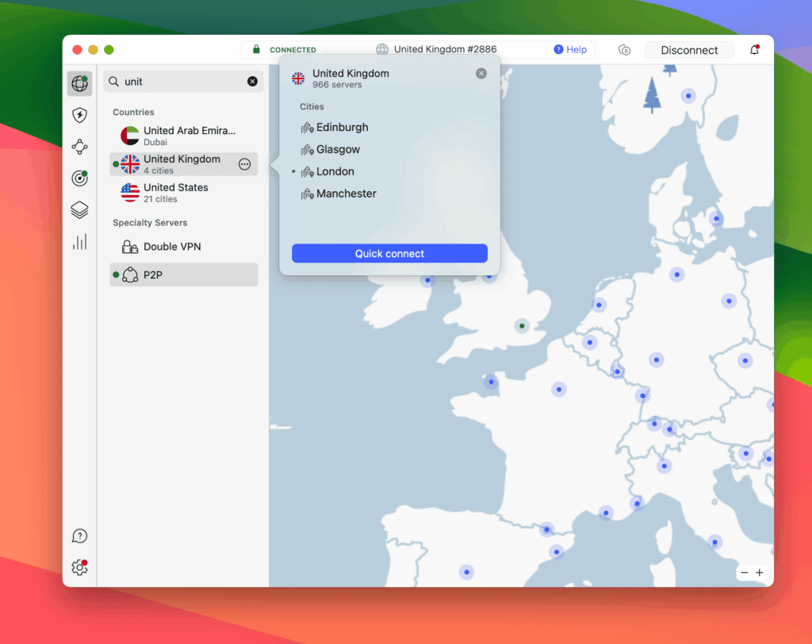Open the help chat bubble sidebar icon
This screenshot has width=812, height=644.
pos(79,536)
